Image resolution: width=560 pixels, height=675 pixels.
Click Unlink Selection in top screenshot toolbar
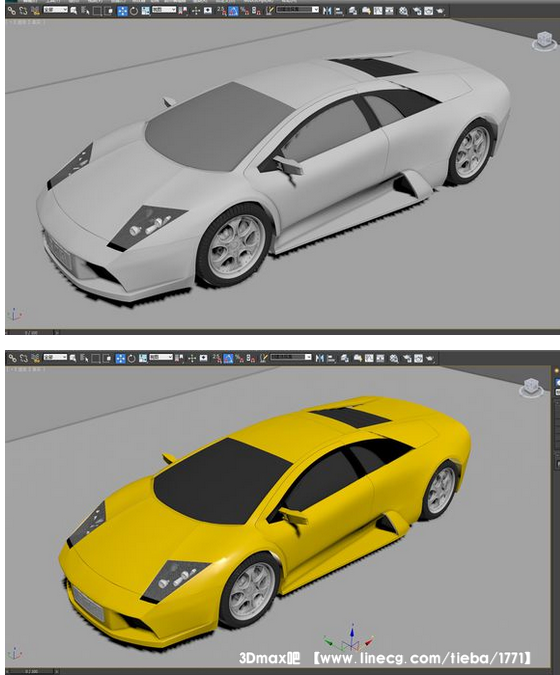[23, 10]
